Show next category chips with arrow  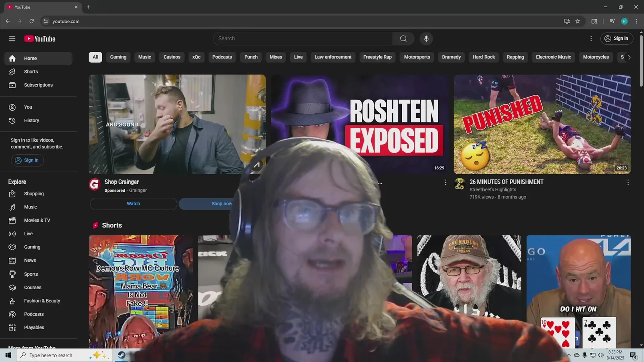[x=629, y=57]
